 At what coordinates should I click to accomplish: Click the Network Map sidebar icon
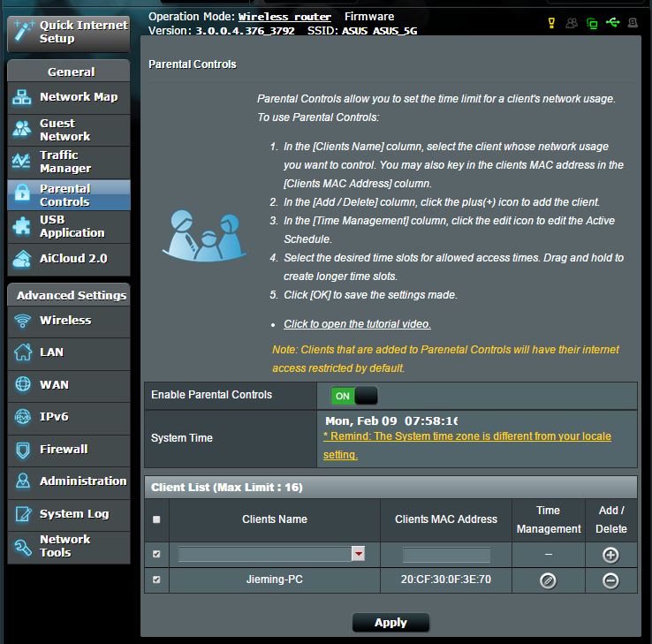pos(21,97)
